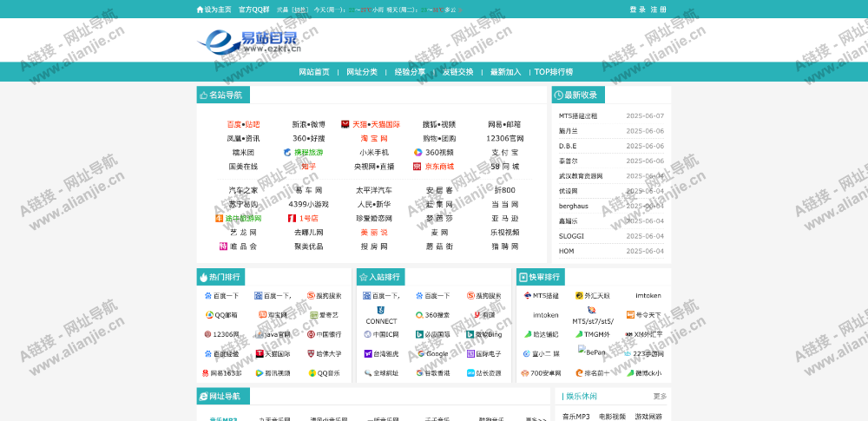Image resolution: width=868 pixels, height=421 pixels.
Task: Open the 淘宝网 link in 名站导航
Action: point(374,139)
